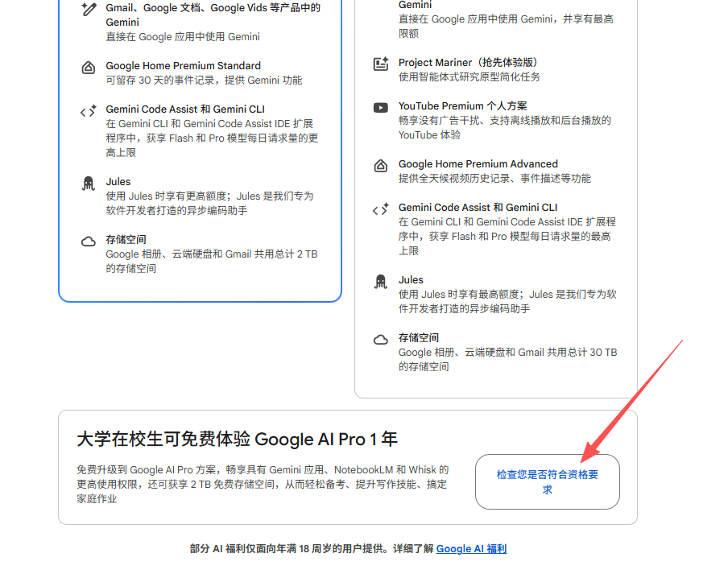The height and width of the screenshot is (578, 728).
Task: Click Gemini Code Assist icon in 30 TB plan
Action: 381,209
